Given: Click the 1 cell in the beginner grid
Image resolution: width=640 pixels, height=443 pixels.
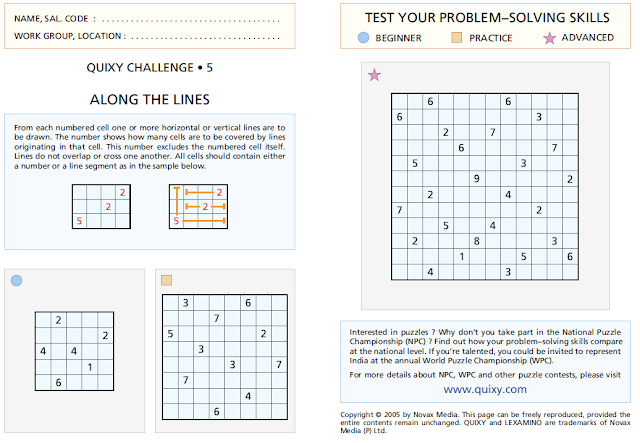Looking at the screenshot, I should [x=90, y=367].
